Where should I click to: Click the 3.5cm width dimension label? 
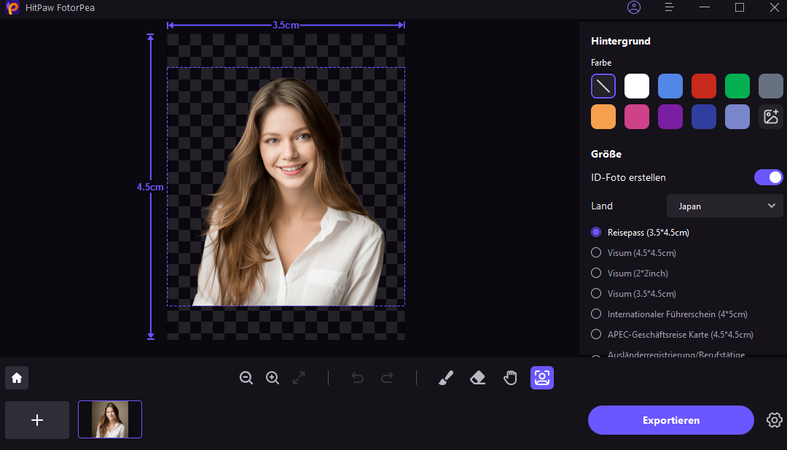(286, 25)
